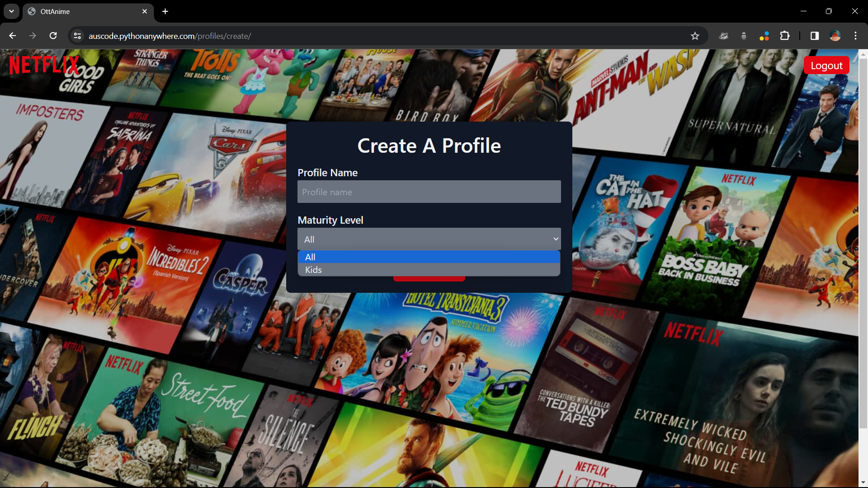
Task: Open the Extensions puzzle icon
Action: [785, 36]
